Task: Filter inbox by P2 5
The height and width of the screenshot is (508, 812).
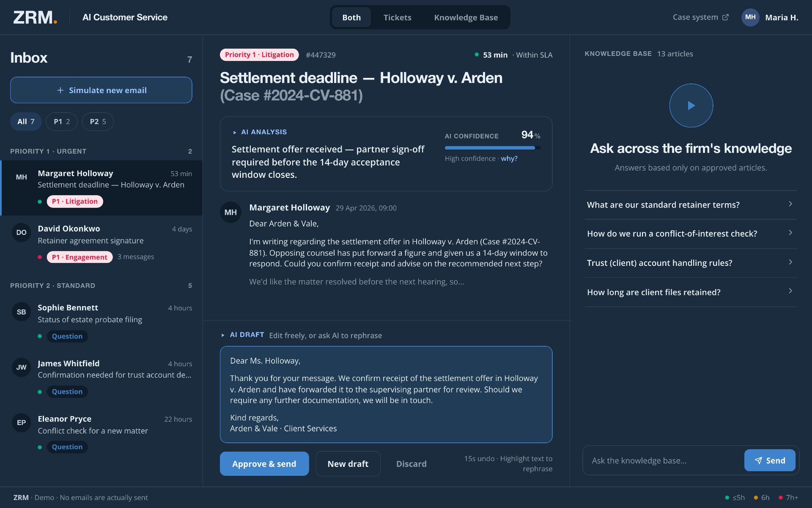Action: 98,121
